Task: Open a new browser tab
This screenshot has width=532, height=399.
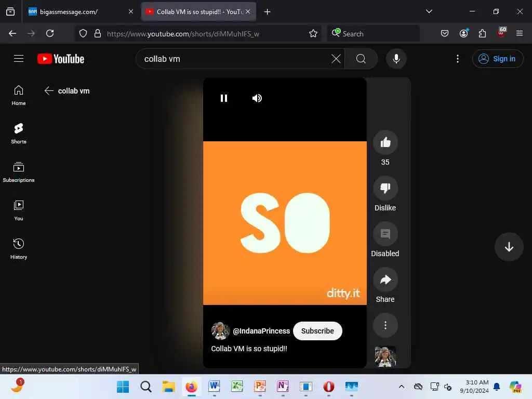Action: click(268, 12)
